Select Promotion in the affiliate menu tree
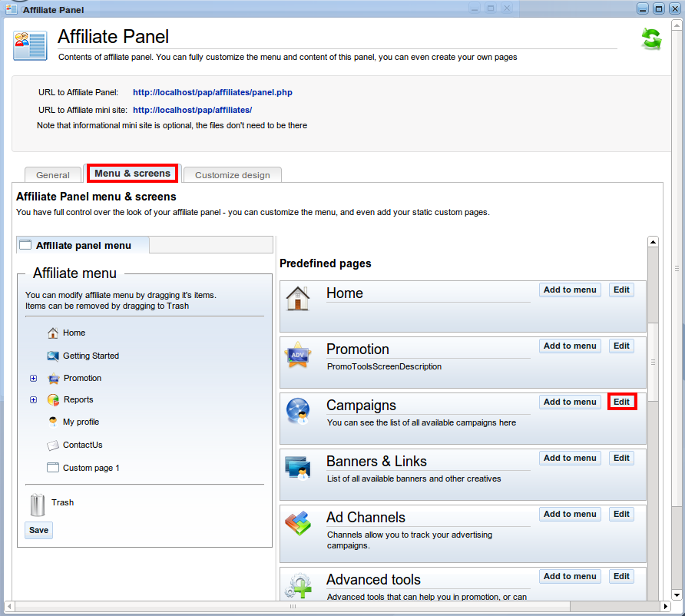The height and width of the screenshot is (616, 685). pos(83,379)
